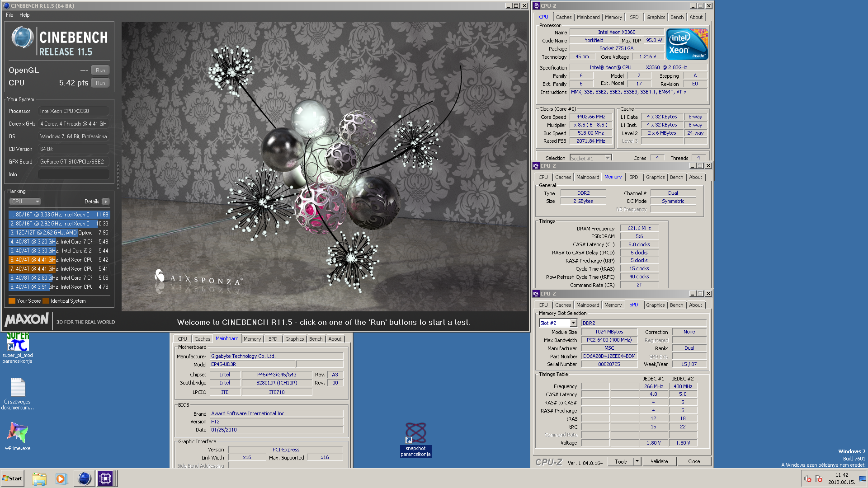Click the Gigabyte Technology Co. Ltd. manufacturer field

coord(276,356)
